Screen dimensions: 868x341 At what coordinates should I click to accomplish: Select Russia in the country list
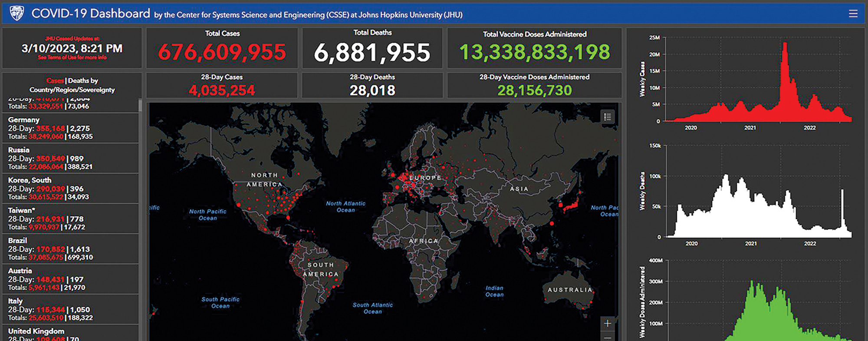pyautogui.click(x=19, y=150)
